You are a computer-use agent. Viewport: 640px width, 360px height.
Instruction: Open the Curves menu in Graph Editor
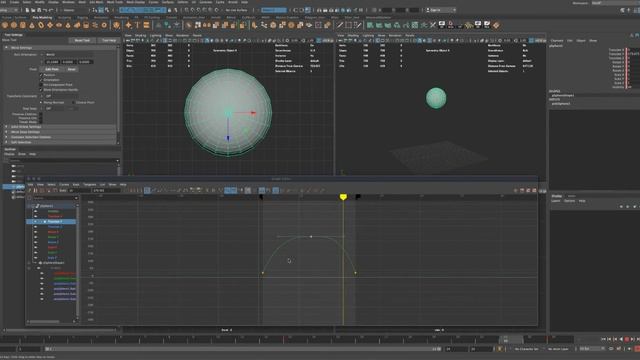click(x=64, y=185)
